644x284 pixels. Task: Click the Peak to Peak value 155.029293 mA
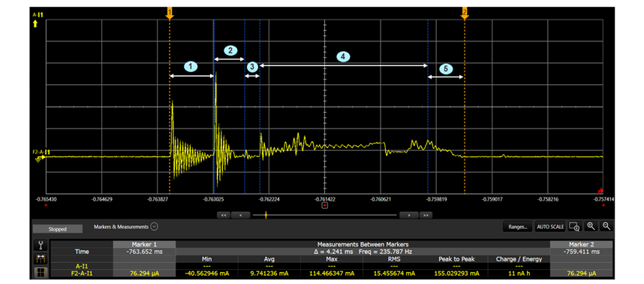pos(456,273)
